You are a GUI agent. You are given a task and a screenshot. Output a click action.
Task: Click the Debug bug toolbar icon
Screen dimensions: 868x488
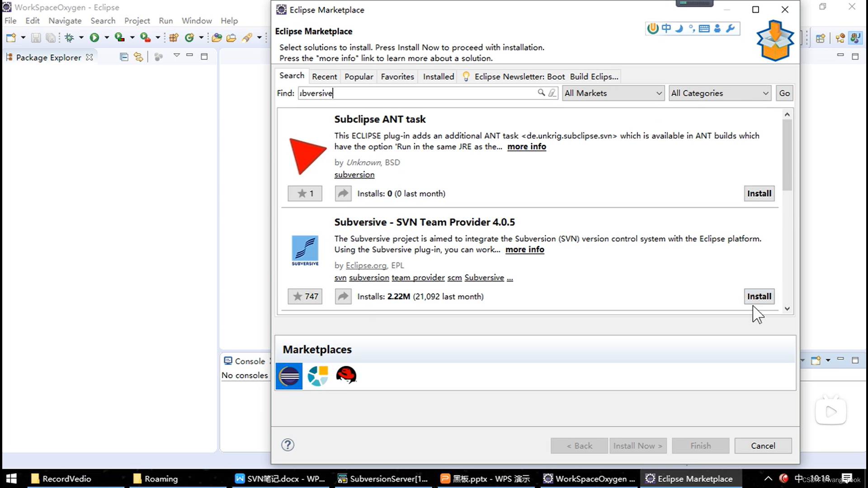pos(69,38)
